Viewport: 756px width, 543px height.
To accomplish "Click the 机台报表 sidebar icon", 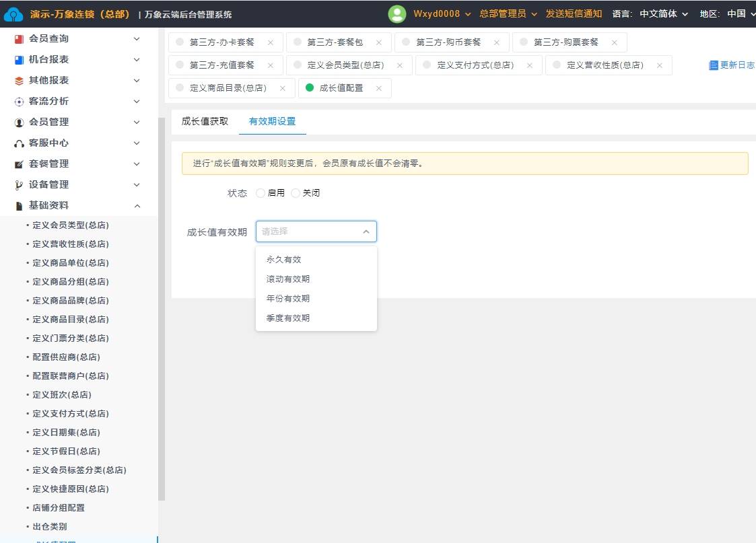I will tap(19, 60).
